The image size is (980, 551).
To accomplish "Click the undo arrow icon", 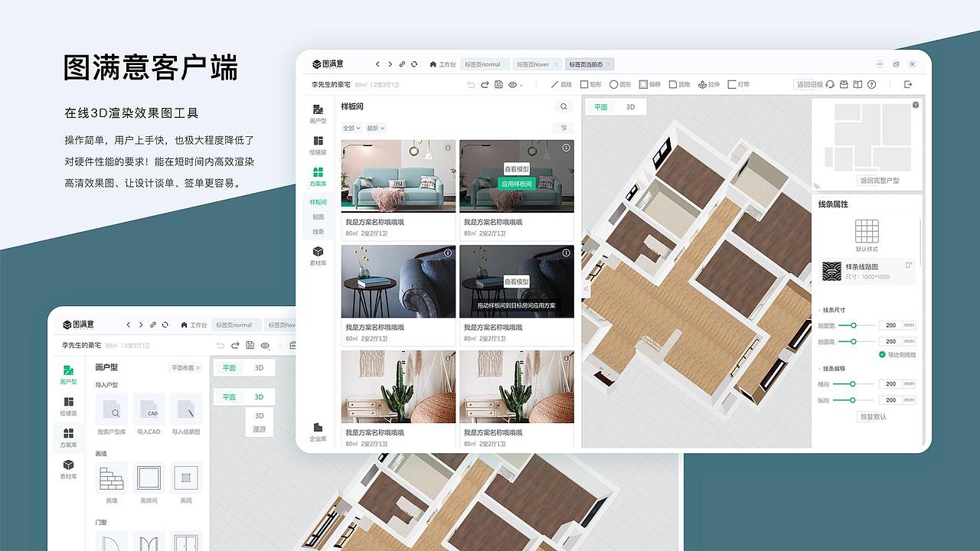I will click(472, 84).
